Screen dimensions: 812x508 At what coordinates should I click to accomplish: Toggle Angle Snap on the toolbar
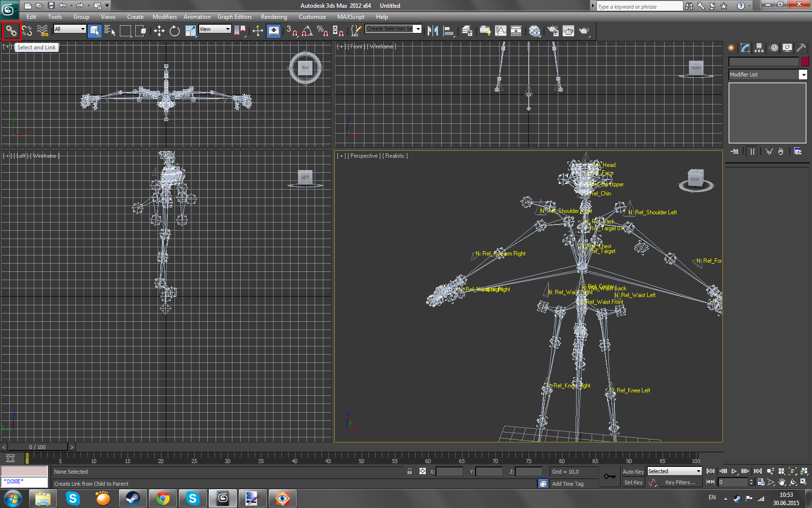(x=307, y=31)
